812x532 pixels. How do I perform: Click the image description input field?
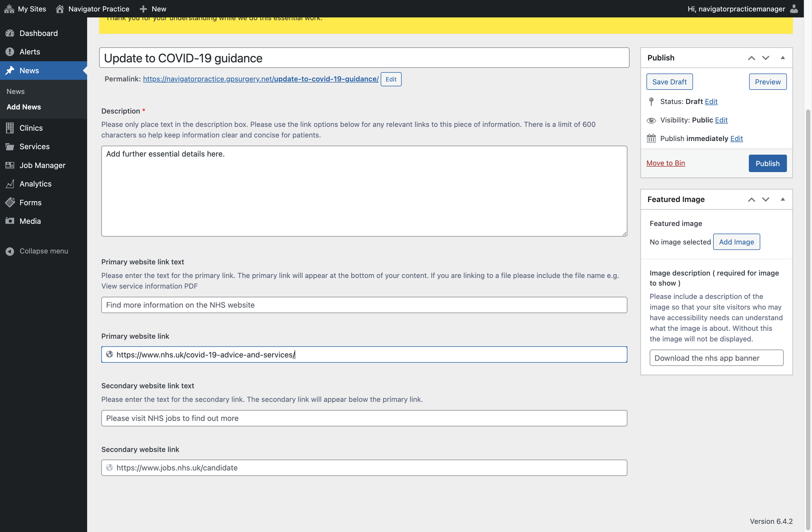tap(716, 358)
